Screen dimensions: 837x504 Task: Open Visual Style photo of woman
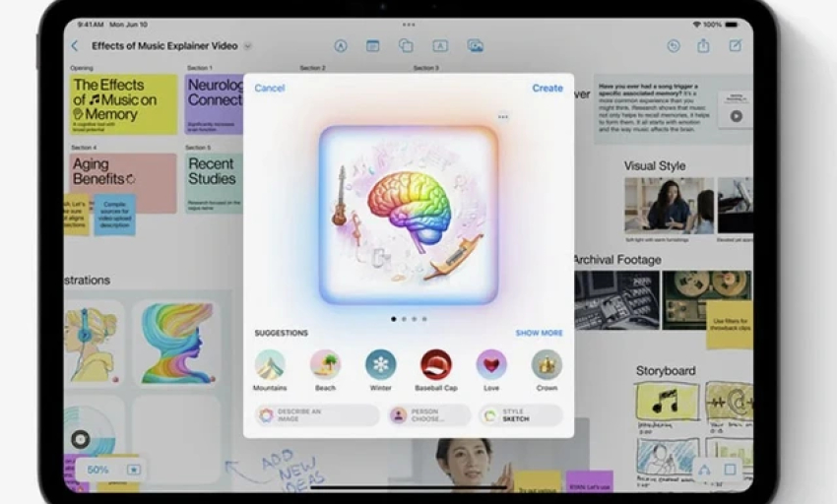[669, 206]
